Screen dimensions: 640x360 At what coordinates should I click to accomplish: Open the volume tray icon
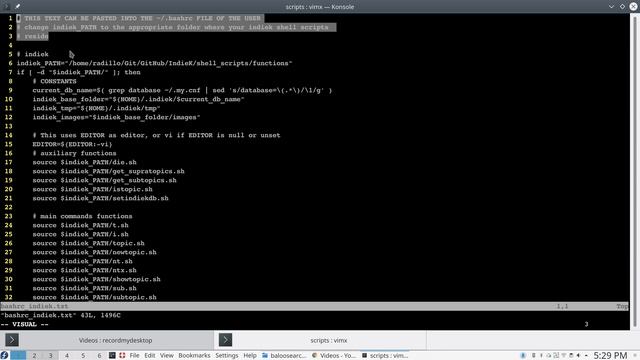pyautogui.click(x=578, y=356)
